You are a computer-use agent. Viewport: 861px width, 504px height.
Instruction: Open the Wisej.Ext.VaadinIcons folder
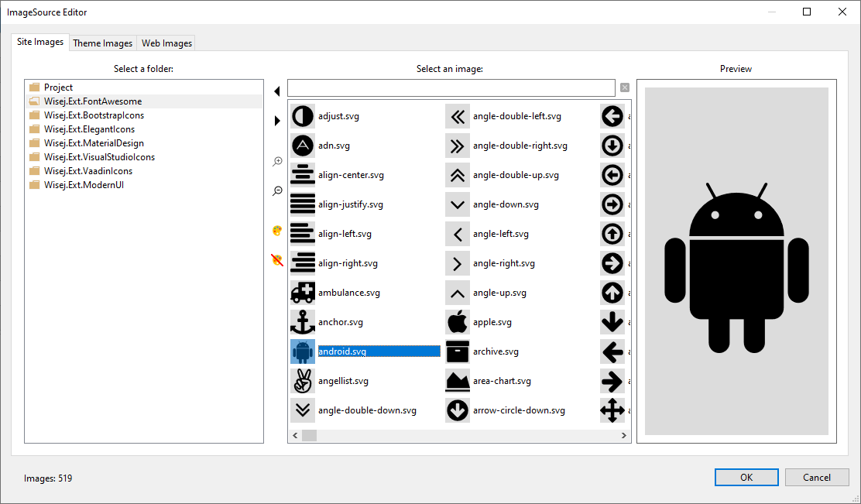pos(87,171)
